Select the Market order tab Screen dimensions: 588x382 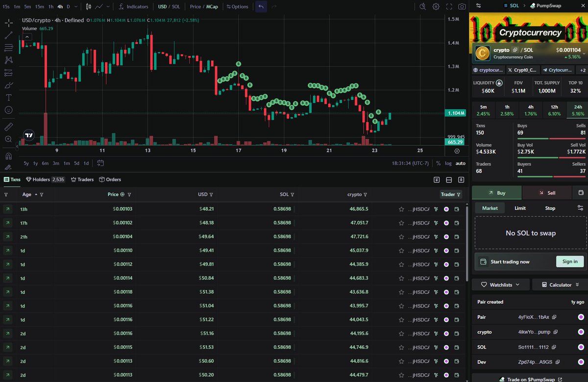point(490,208)
